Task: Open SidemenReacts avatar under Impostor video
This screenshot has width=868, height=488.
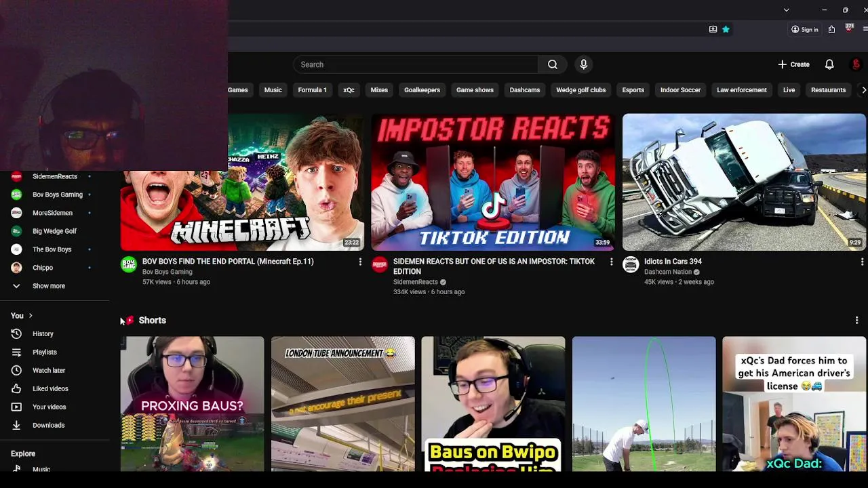Action: 380,264
